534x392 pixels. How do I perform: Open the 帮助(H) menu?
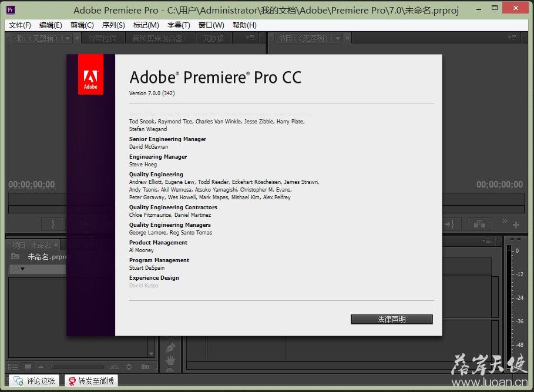click(244, 25)
